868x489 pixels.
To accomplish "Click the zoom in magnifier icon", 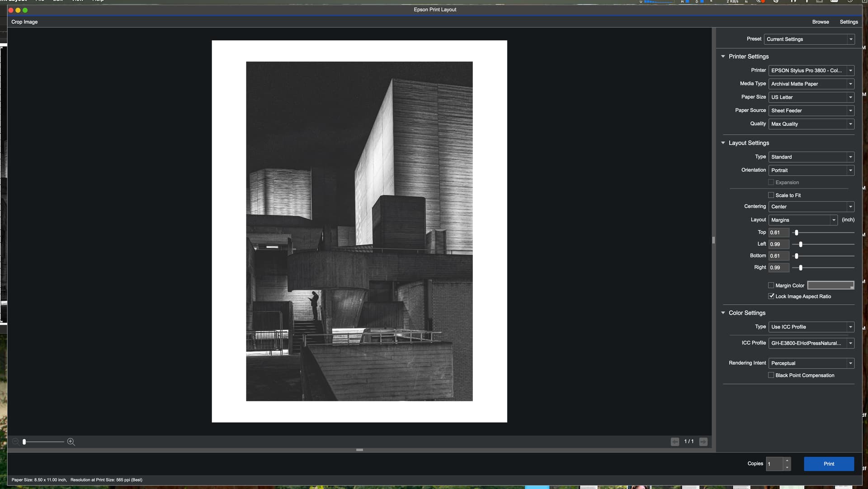I will click(71, 442).
